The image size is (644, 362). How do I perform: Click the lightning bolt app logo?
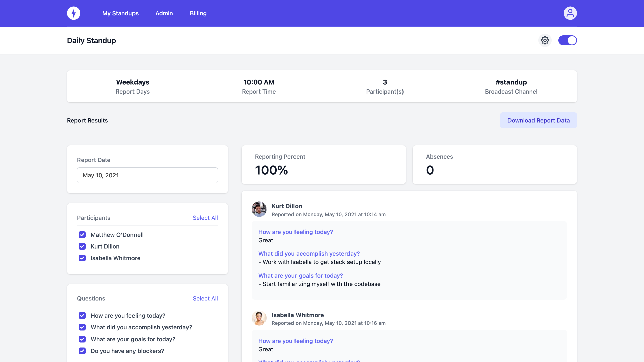[73, 13]
